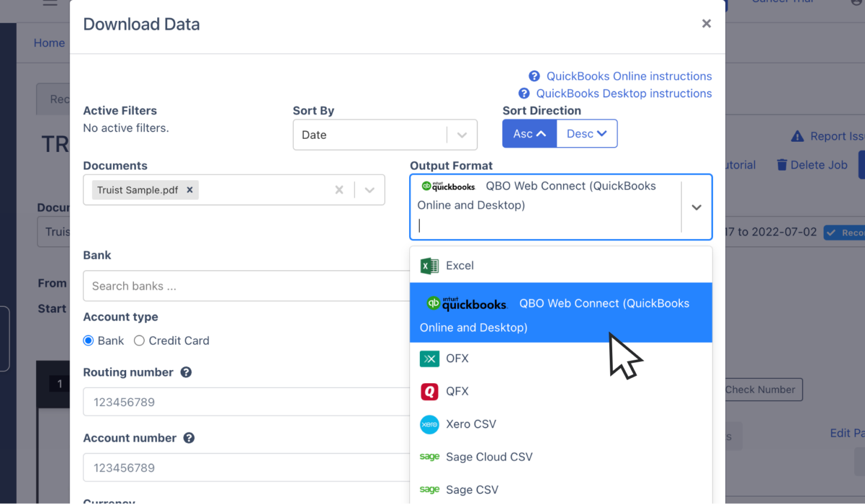Screen dimensions: 865x504
Task: Expand the Documents dropdown chevron
Action: coord(369,190)
